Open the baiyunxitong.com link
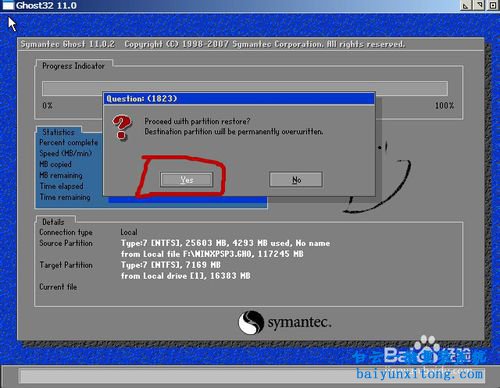The height and width of the screenshot is (388, 500). tap(419, 374)
